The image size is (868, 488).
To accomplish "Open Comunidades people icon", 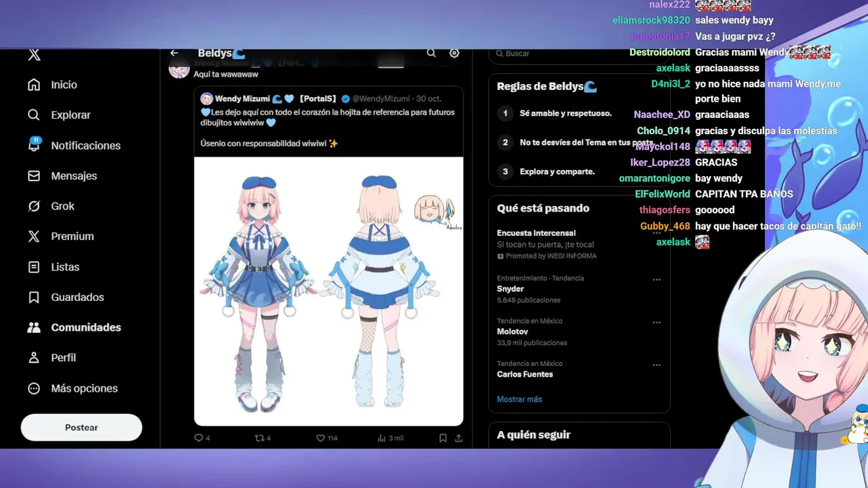I will [34, 327].
